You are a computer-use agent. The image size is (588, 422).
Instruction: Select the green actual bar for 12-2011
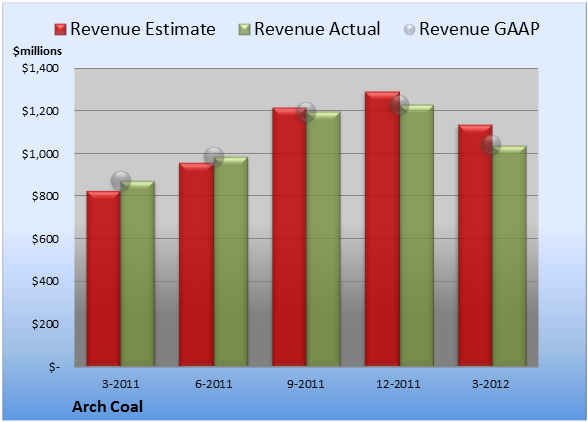coord(417,236)
